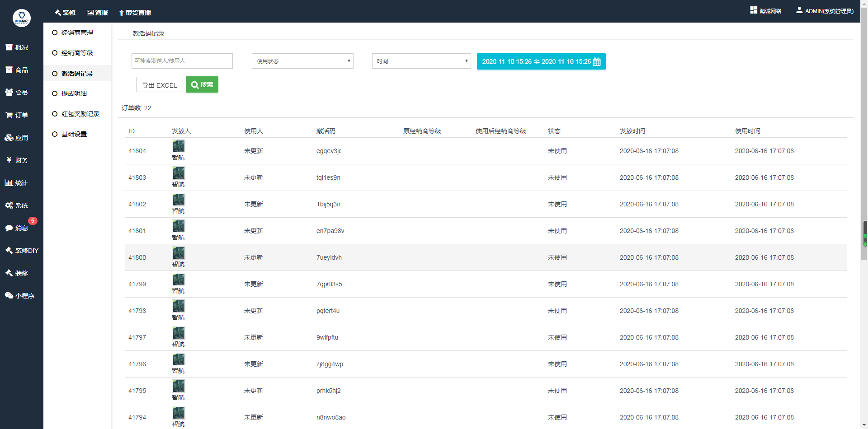Open the 财务 yen icon

(9, 160)
